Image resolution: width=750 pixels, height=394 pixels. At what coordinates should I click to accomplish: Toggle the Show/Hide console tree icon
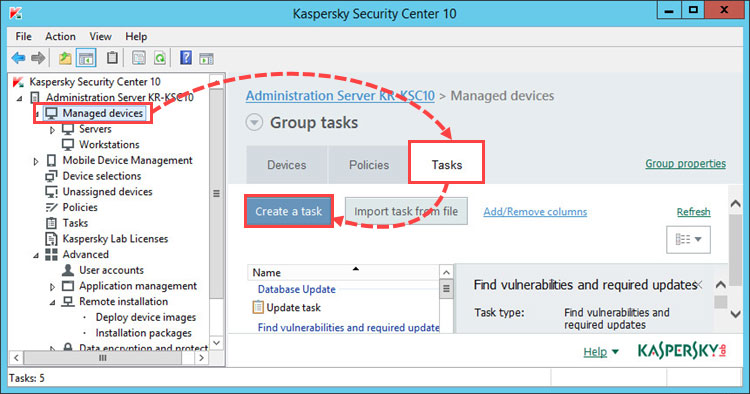[x=86, y=58]
